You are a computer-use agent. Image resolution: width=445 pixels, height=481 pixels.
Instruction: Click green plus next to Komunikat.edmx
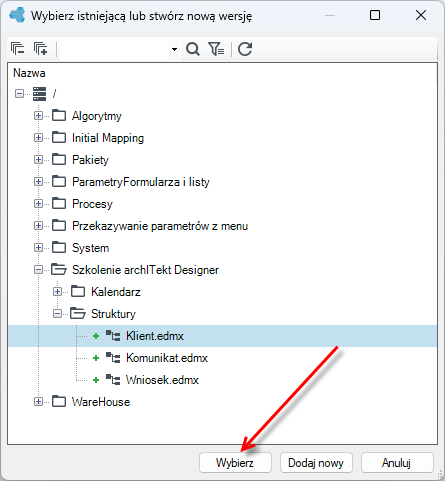(96, 358)
